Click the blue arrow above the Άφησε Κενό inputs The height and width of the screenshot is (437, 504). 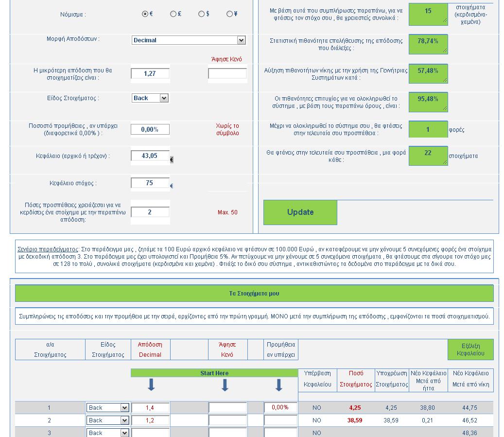coord(225,385)
